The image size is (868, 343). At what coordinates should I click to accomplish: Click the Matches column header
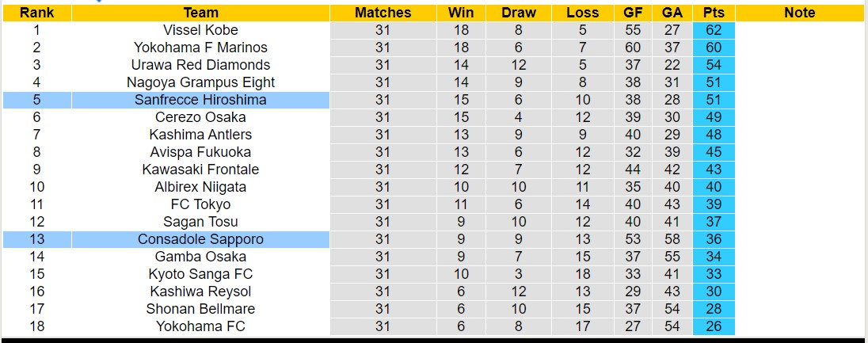click(383, 13)
